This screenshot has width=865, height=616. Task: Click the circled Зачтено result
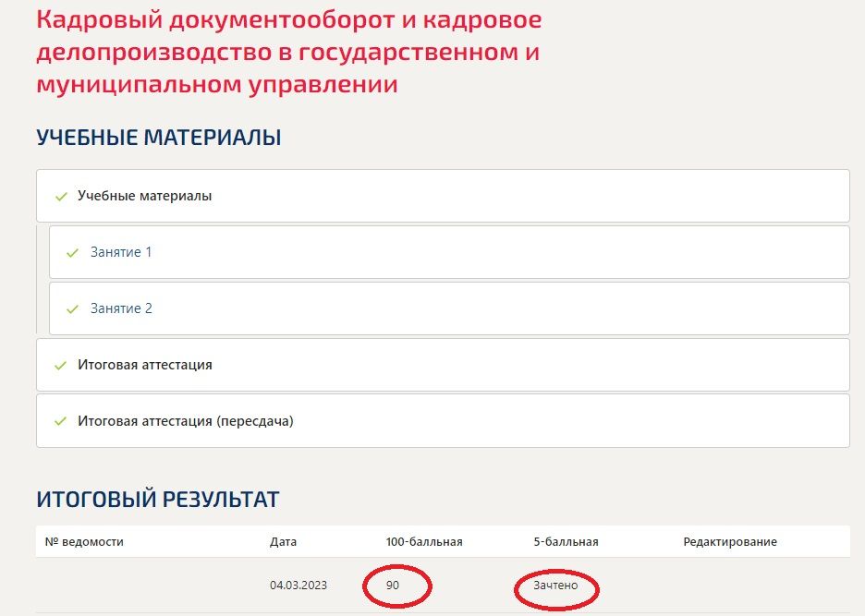point(555,586)
